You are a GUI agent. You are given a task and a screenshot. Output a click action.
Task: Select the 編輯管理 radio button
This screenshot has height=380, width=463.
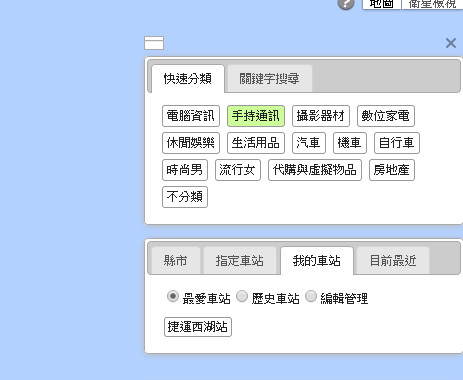[311, 296]
